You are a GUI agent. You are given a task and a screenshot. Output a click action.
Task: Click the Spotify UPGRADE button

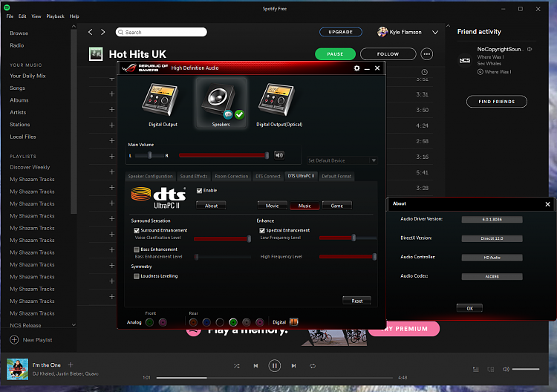[341, 32]
